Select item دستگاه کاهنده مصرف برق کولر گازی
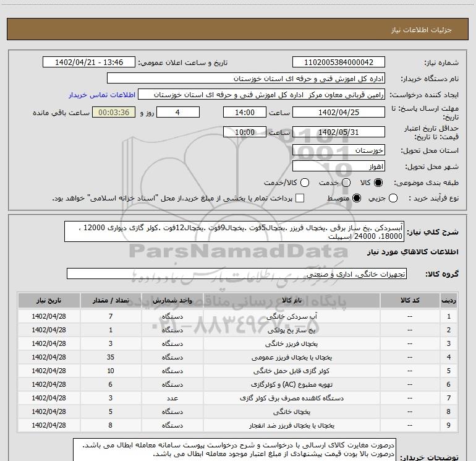The width and height of the screenshot is (476, 461). pos(291,398)
